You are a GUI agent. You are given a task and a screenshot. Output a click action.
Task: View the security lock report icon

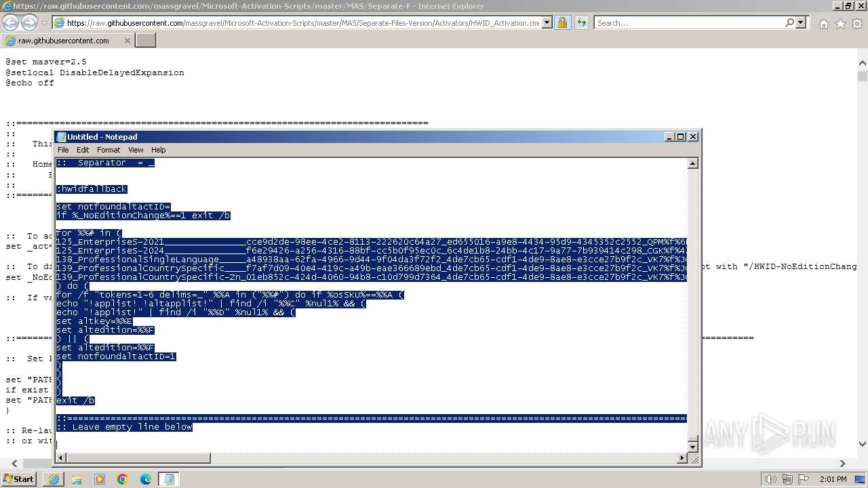click(x=562, y=22)
